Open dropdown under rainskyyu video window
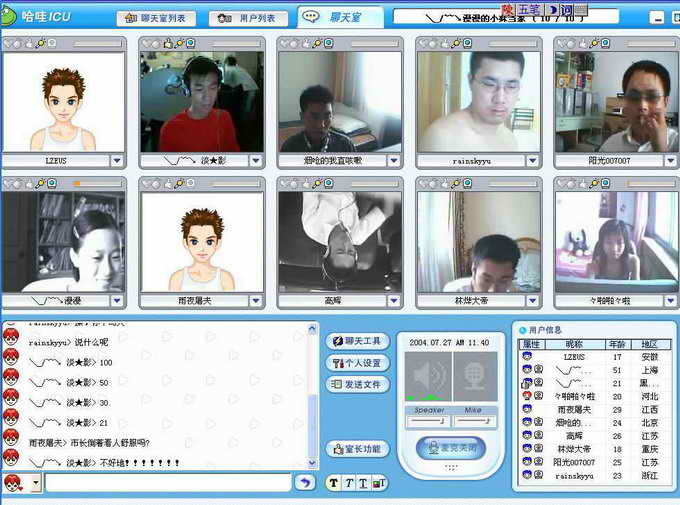The height and width of the screenshot is (505, 680). [531, 160]
